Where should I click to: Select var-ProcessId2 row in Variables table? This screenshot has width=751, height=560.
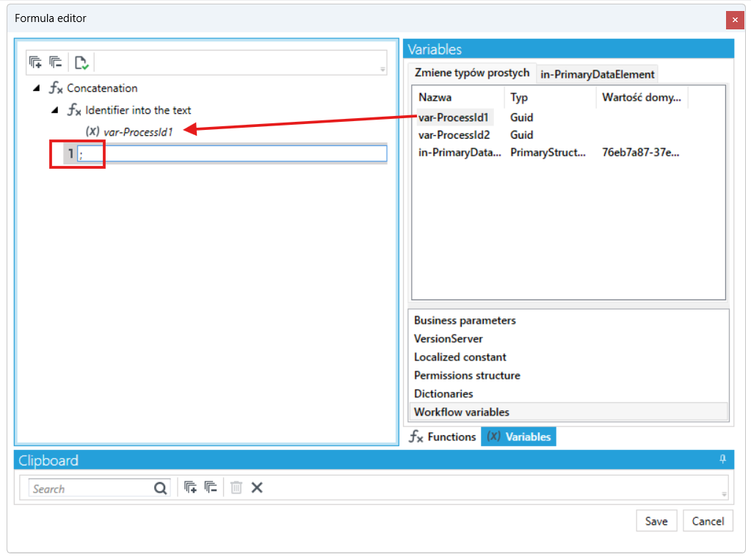tap(568, 135)
